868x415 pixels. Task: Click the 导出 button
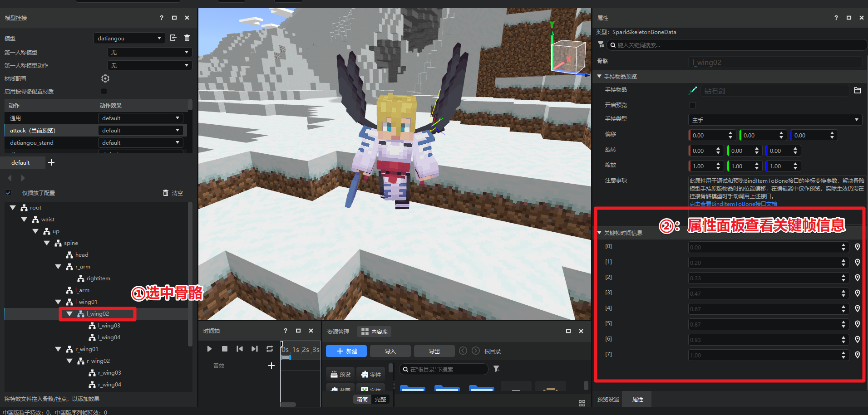(x=434, y=351)
